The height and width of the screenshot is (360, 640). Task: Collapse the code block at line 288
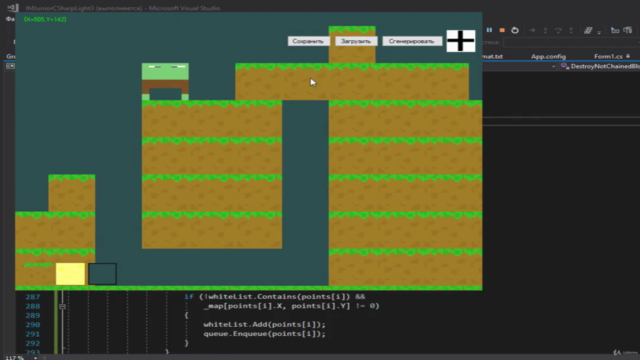tap(62, 306)
